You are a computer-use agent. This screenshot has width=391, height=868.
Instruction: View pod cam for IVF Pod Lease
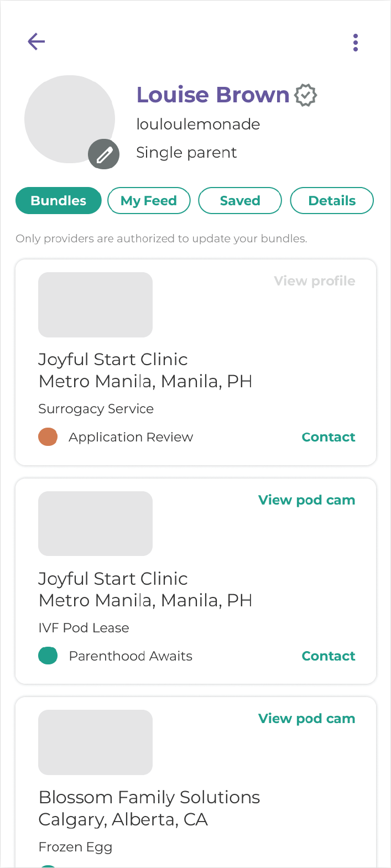(x=307, y=500)
